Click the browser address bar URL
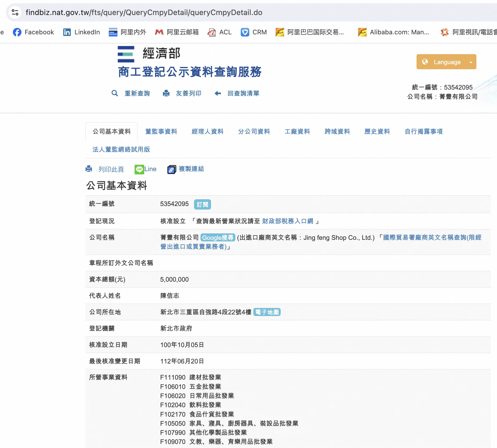Screen dimensions: 497x448 pyautogui.click(x=144, y=12)
